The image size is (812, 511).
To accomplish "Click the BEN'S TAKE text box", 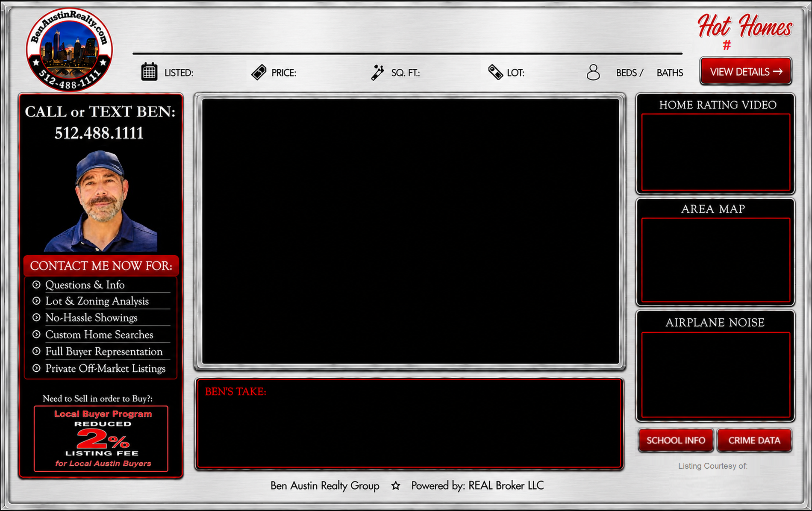I will click(409, 423).
